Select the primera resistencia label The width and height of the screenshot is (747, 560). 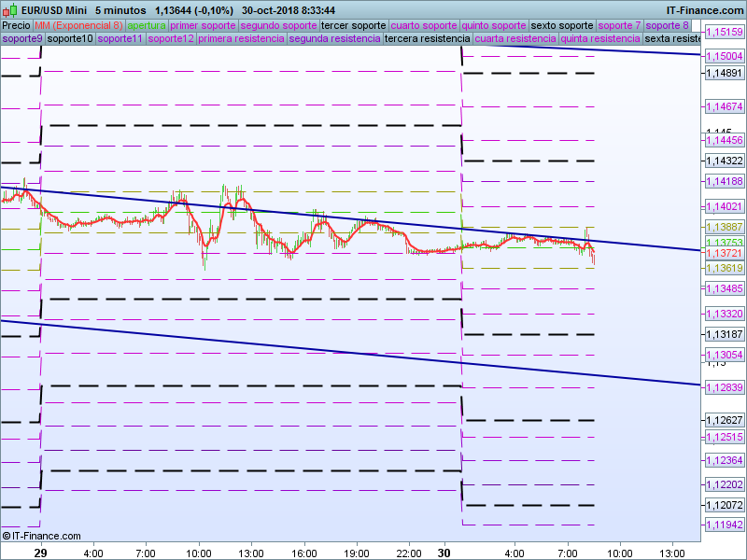click(242, 39)
